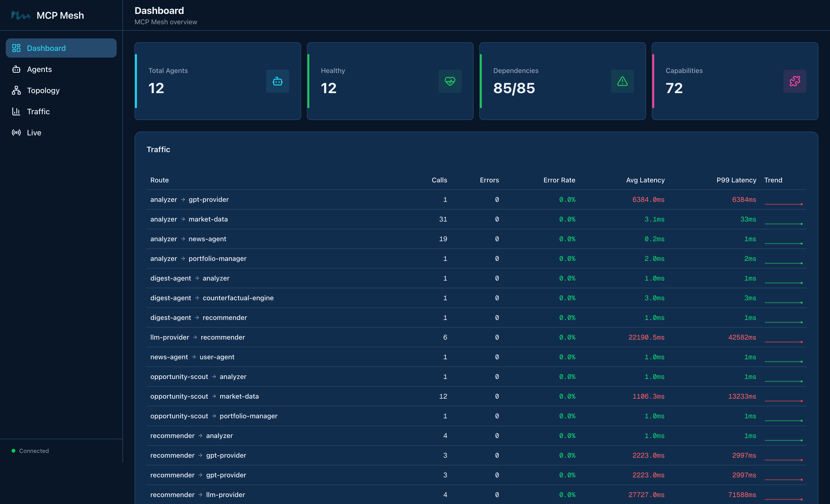Select the Live broadcast icon

tap(16, 132)
